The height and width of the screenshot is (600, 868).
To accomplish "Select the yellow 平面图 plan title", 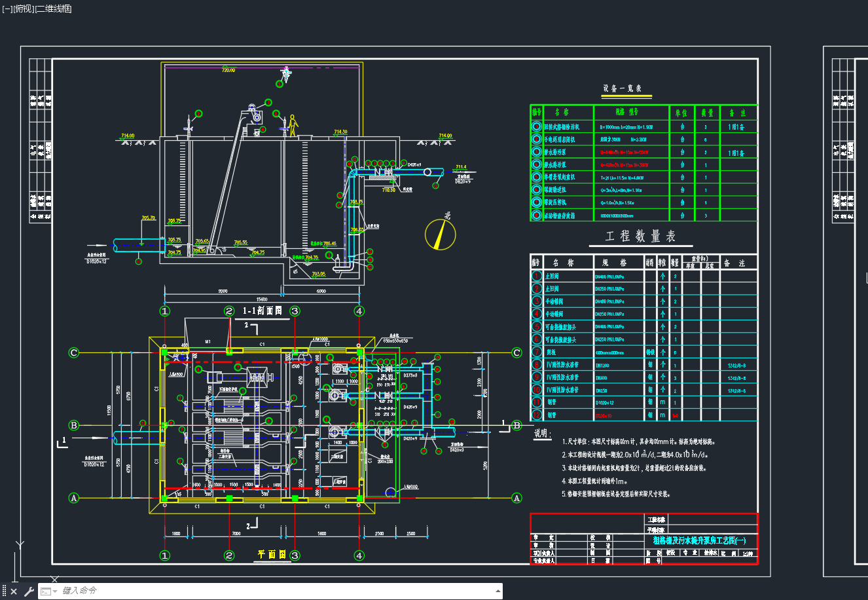I will point(272,554).
